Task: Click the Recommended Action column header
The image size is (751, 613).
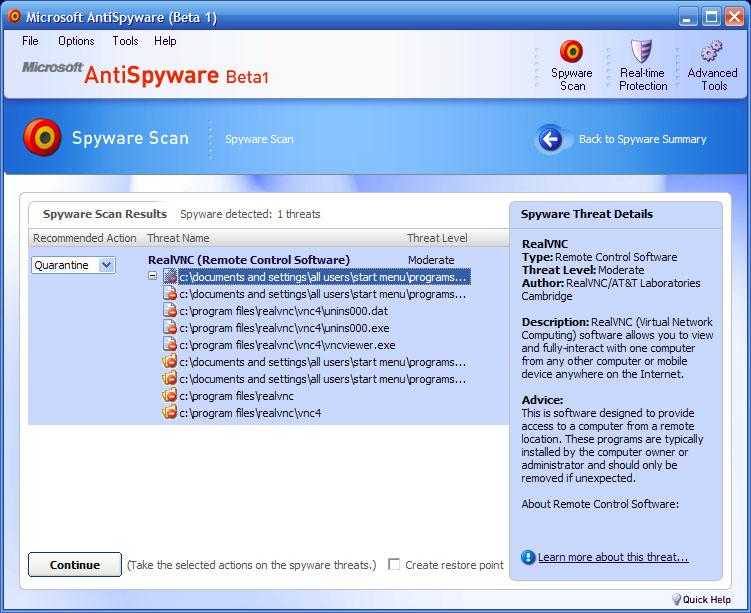Action: pyautogui.click(x=85, y=238)
